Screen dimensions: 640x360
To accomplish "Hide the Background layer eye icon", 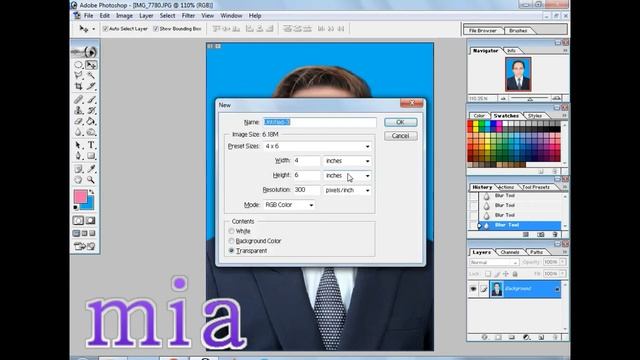I will (473, 289).
